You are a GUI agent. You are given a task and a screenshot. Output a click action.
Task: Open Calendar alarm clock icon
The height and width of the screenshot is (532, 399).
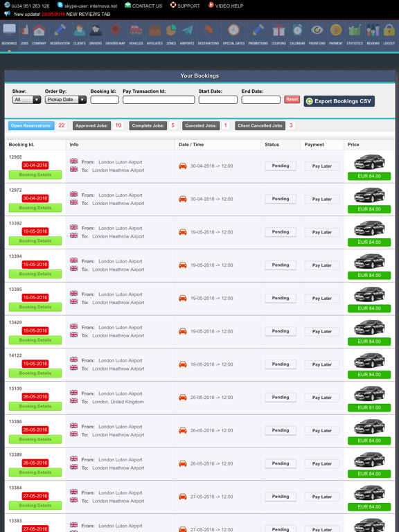pyautogui.click(x=298, y=30)
